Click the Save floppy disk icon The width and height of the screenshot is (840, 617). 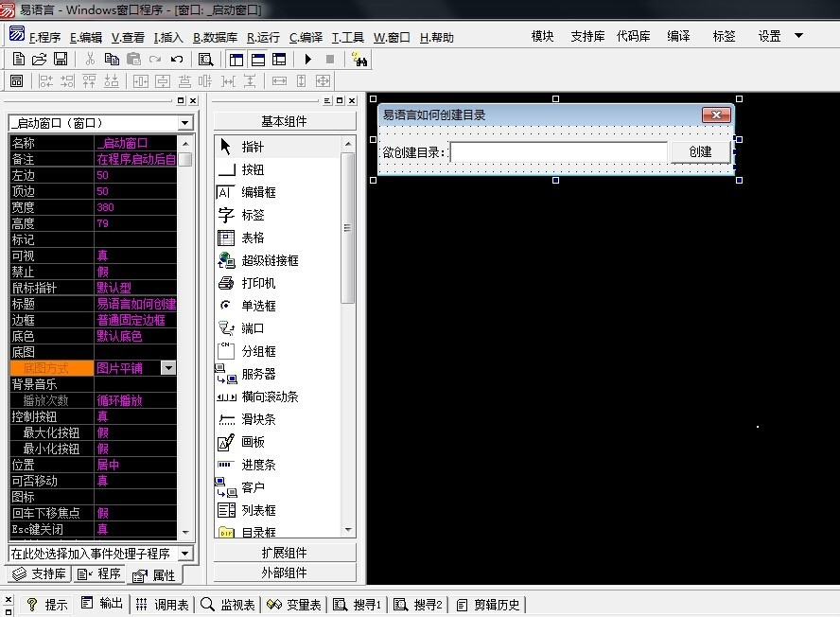[61, 59]
